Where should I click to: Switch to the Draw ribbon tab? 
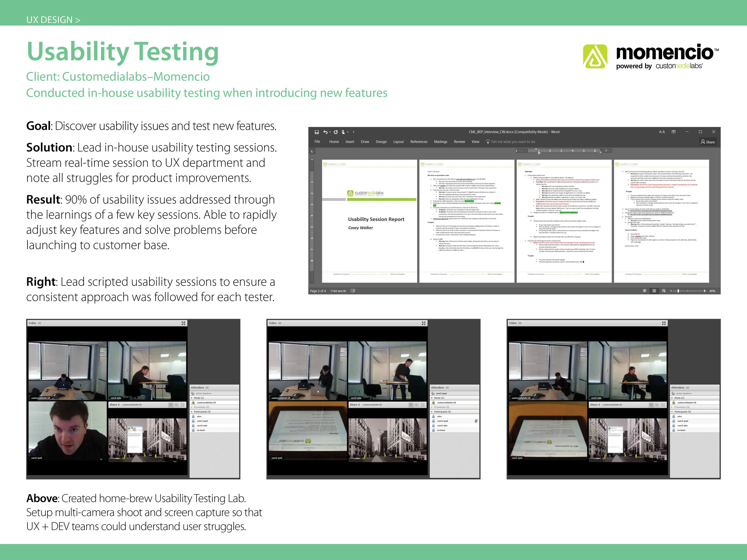pos(365,142)
